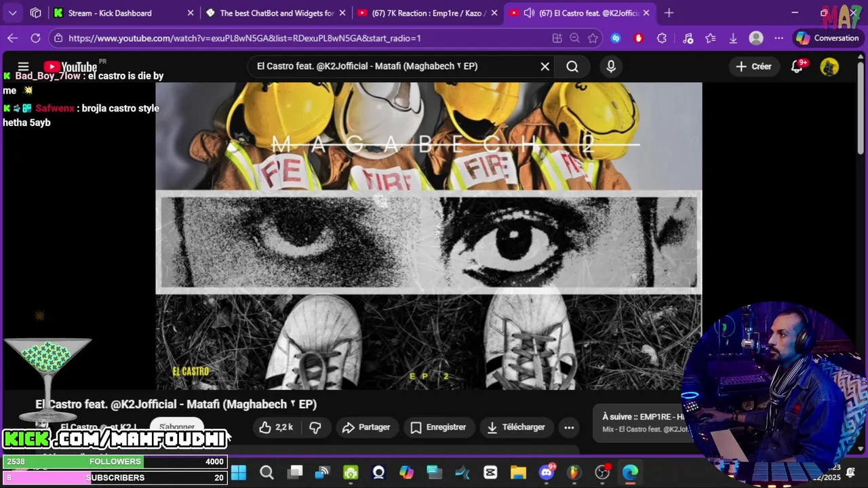Open File Explorer from taskbar
The image size is (868, 488).
pos(518,472)
